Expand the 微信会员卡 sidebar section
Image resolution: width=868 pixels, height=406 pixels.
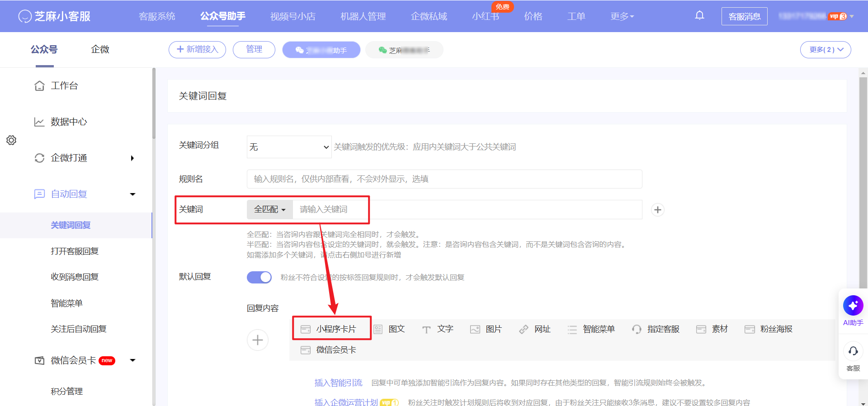[x=85, y=360]
